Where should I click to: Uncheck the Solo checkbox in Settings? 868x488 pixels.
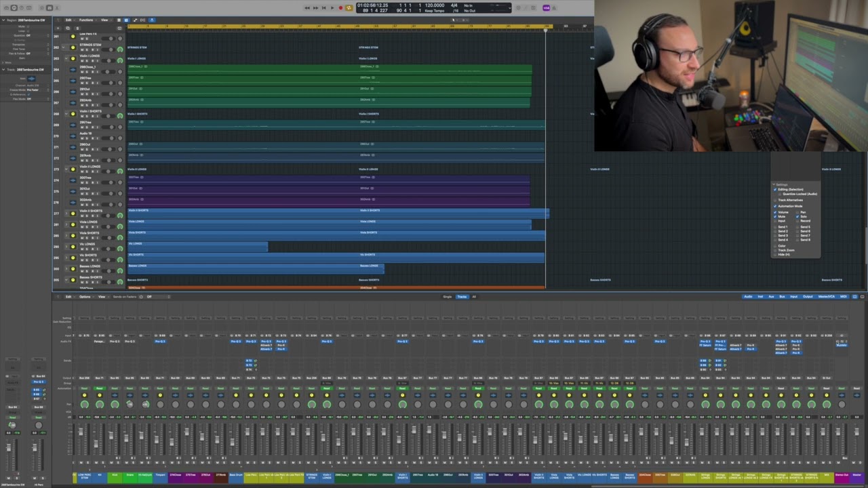[x=797, y=217]
